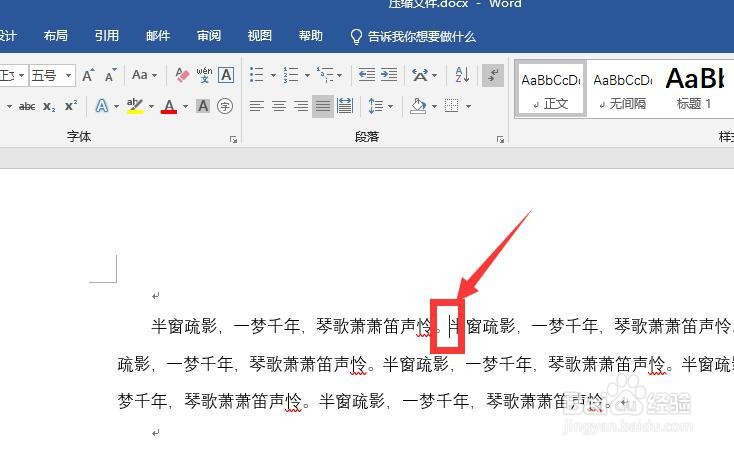Image resolution: width=734 pixels, height=452 pixels.
Task: Open the 审阅 tab
Action: pos(209,36)
